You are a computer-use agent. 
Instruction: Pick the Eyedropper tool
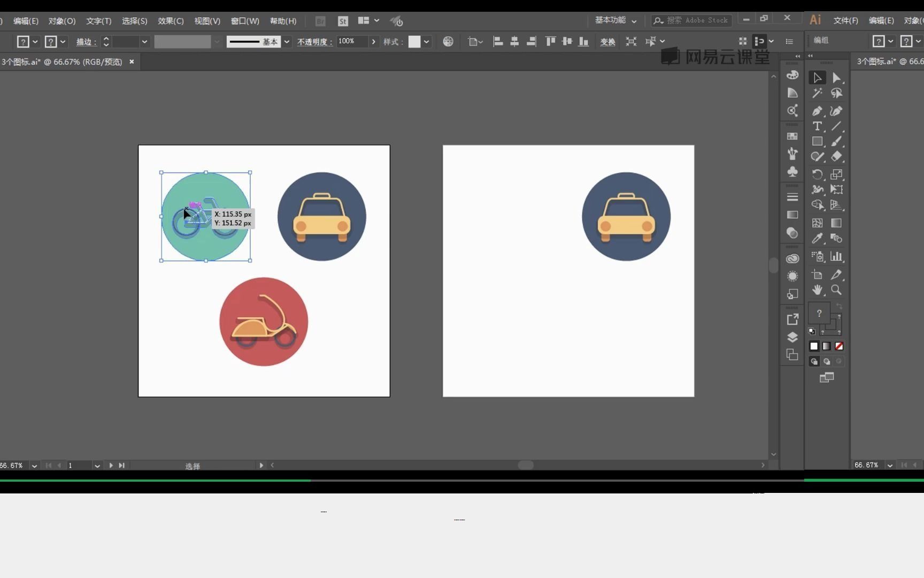pos(817,238)
